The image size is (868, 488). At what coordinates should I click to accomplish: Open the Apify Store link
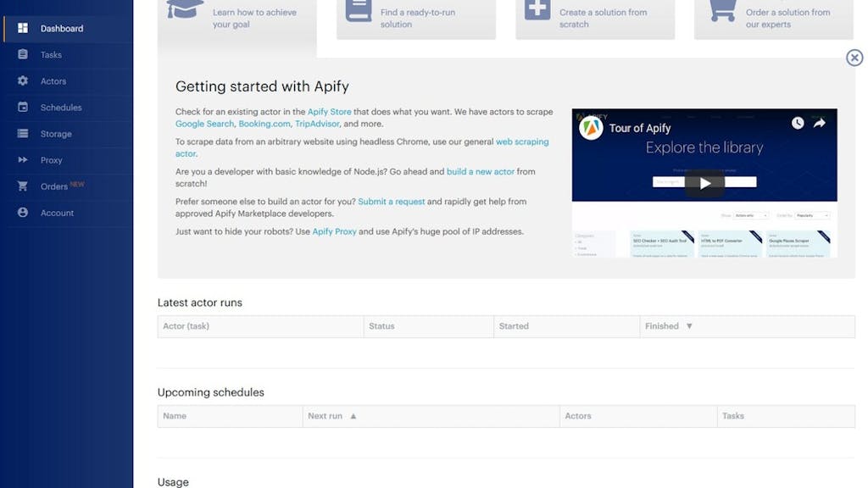pos(330,112)
